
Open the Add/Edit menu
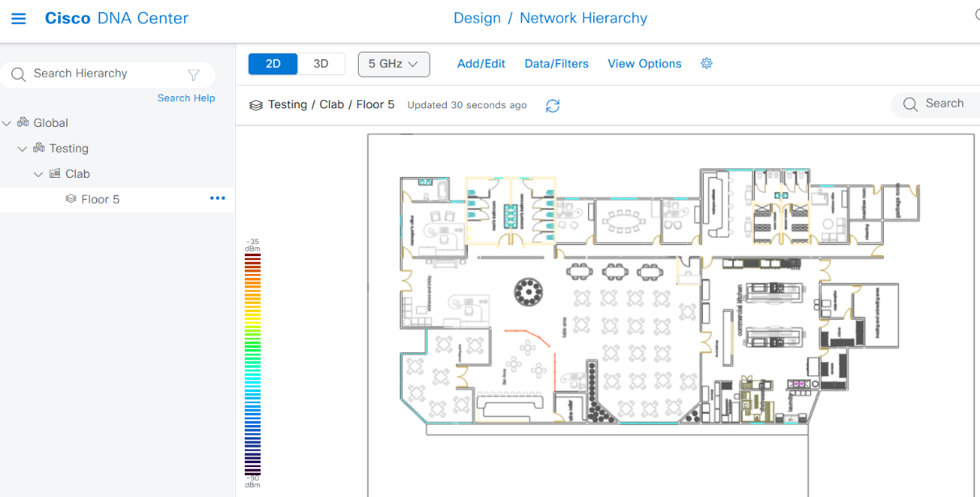(x=482, y=64)
